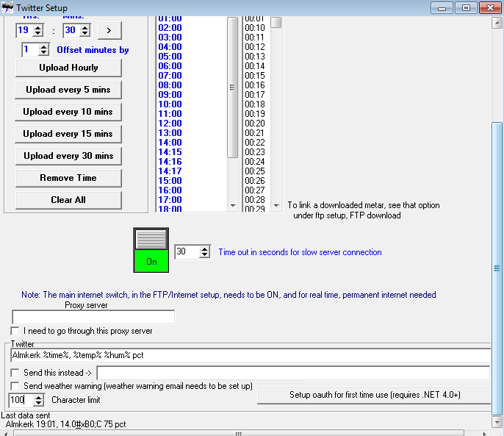
Task: Decrease the character limit value
Action: click(x=39, y=404)
